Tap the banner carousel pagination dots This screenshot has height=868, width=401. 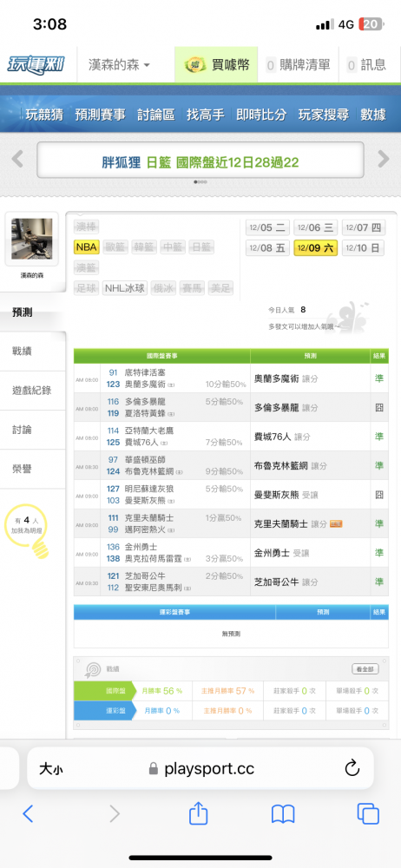pyautogui.click(x=200, y=181)
